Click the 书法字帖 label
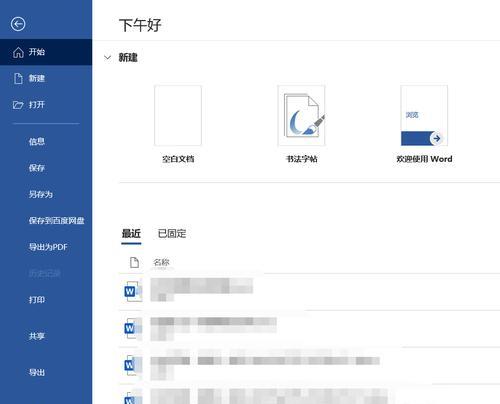Viewport: 500px width, 404px height. pos(301,159)
